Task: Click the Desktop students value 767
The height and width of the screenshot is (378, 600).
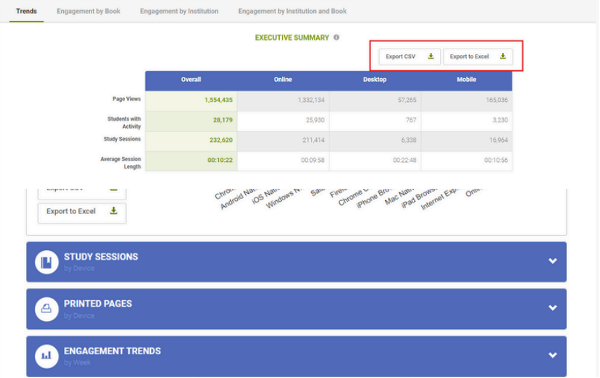Action: (x=411, y=120)
